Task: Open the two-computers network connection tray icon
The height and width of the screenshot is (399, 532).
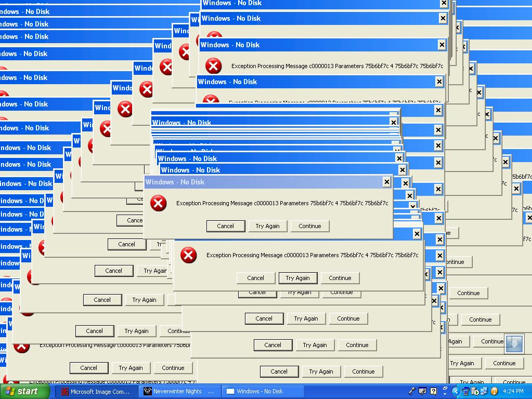Action: 484,392
